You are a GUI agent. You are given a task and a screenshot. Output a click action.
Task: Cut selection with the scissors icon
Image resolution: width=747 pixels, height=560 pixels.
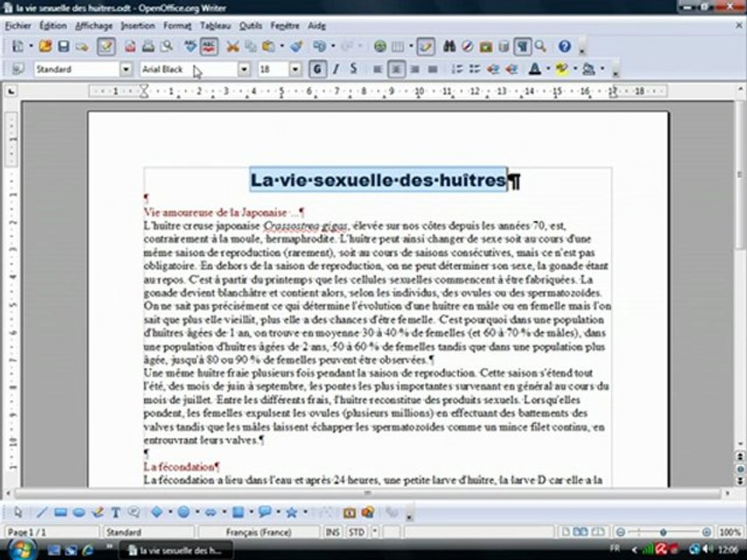(233, 46)
